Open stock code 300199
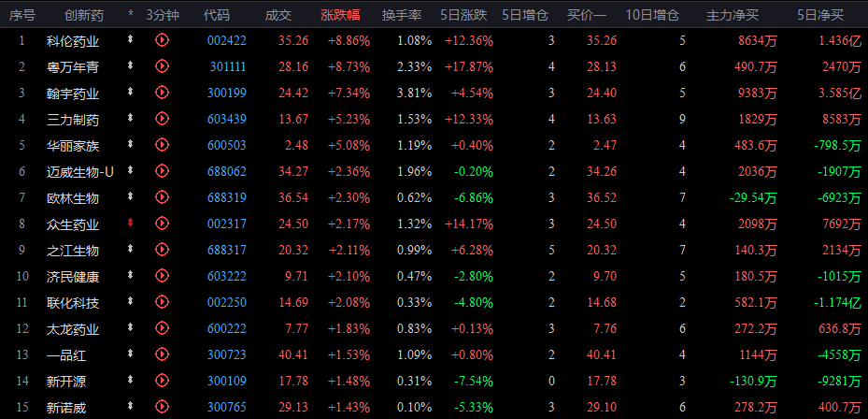 227,93
